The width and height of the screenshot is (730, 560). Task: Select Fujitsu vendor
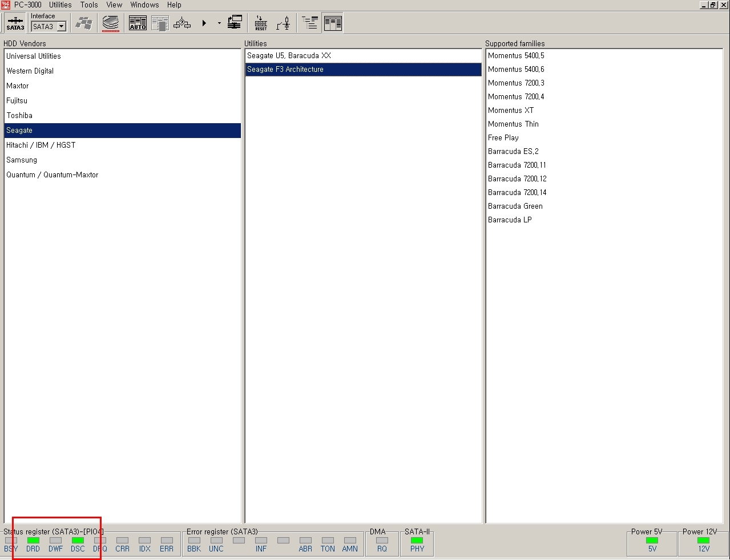[123, 100]
